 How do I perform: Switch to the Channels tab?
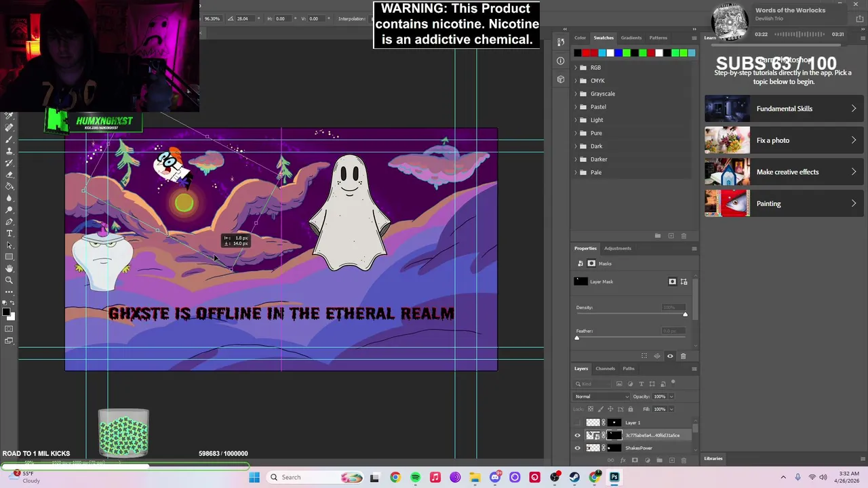pos(605,369)
